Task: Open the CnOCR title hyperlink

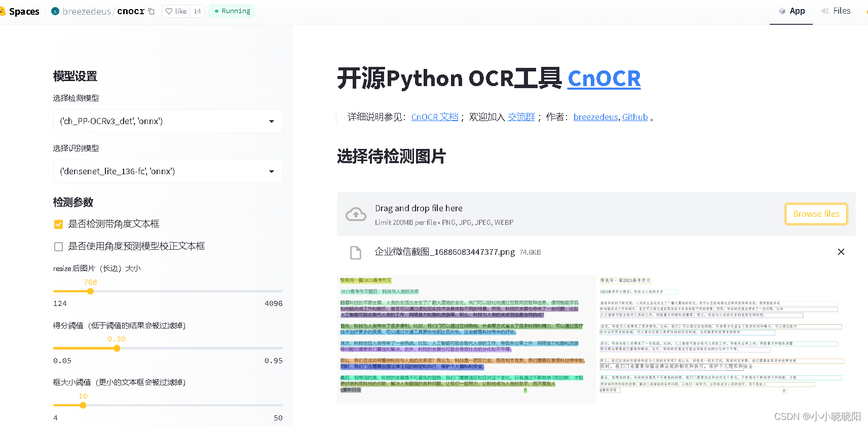Action: pos(604,79)
